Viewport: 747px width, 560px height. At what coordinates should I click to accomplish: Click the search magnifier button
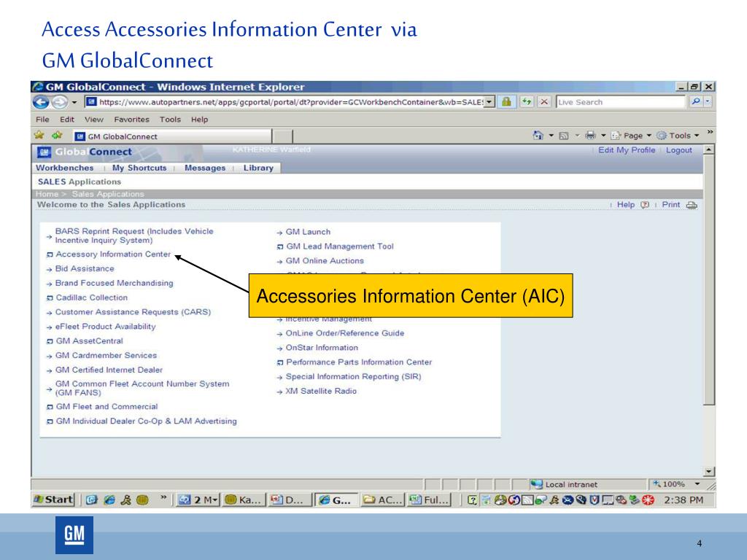695,101
